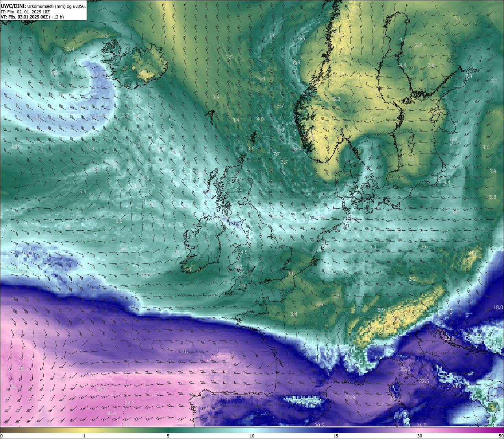Image resolution: width=504 pixels, height=439 pixels.
Task: Click the 4.8 value over Sweden
Action: coord(402,65)
